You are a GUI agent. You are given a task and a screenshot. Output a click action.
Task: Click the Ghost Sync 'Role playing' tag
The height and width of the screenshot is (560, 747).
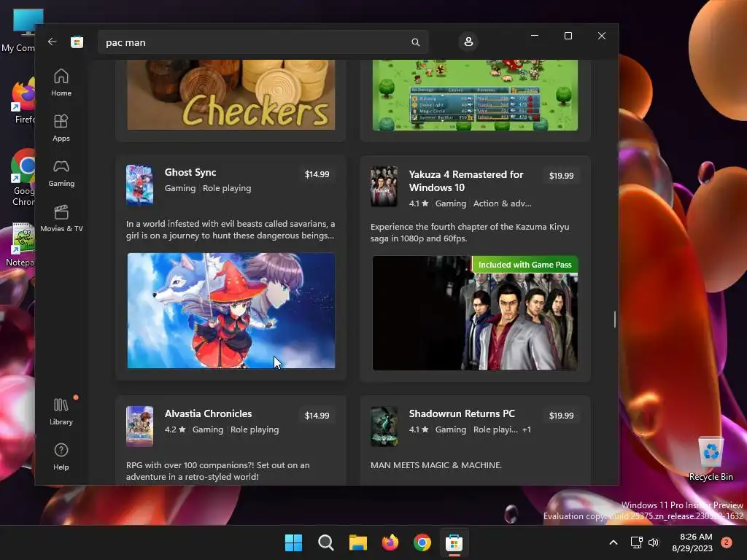[227, 188]
